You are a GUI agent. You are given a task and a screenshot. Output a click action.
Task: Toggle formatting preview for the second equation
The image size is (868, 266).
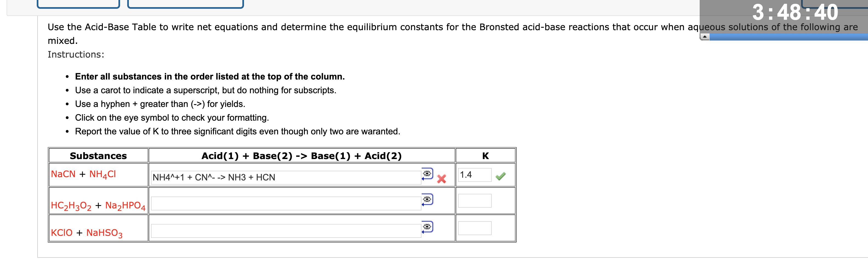tap(427, 199)
